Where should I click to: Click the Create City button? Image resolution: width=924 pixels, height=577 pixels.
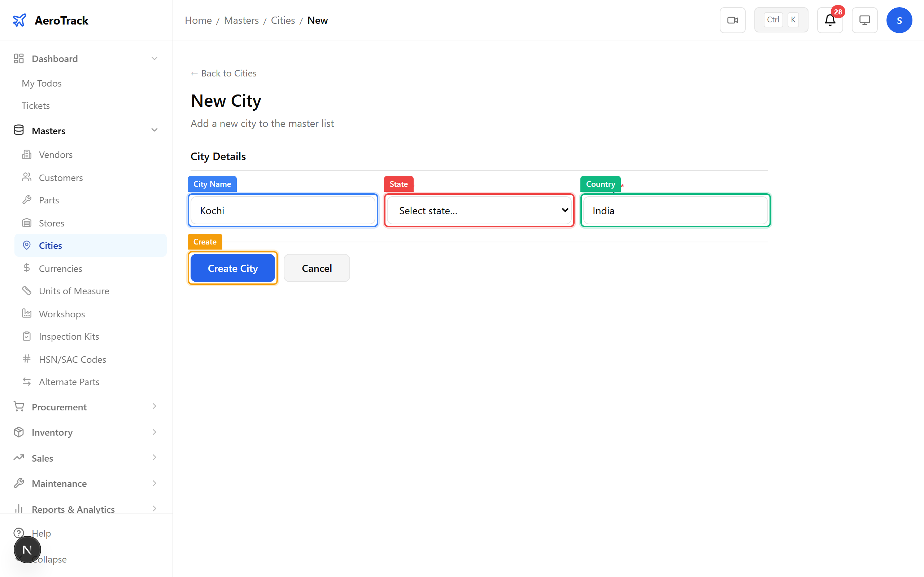pyautogui.click(x=232, y=268)
